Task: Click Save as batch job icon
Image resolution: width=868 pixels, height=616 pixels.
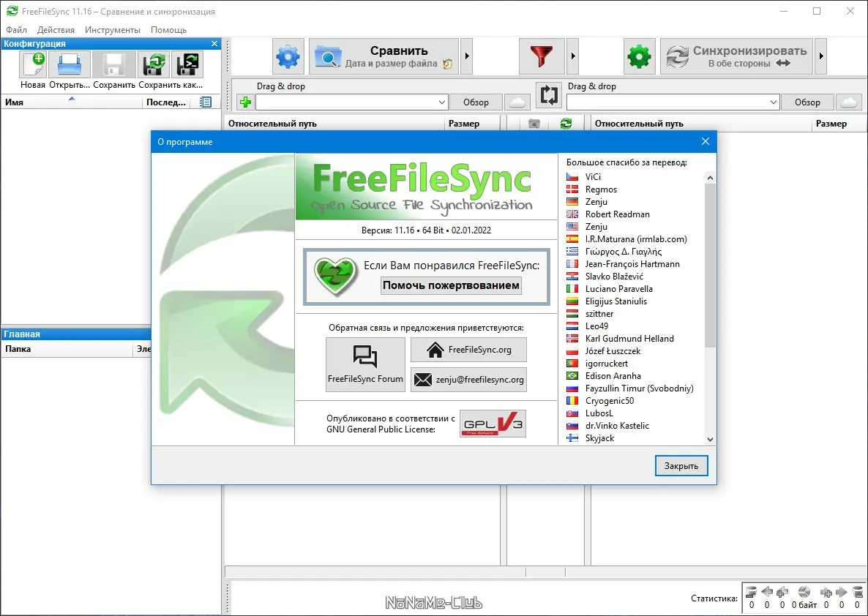Action: tap(187, 64)
